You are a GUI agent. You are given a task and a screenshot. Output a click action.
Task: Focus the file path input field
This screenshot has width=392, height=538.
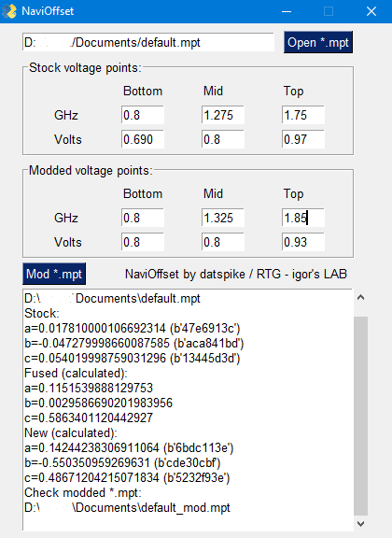coord(148,42)
